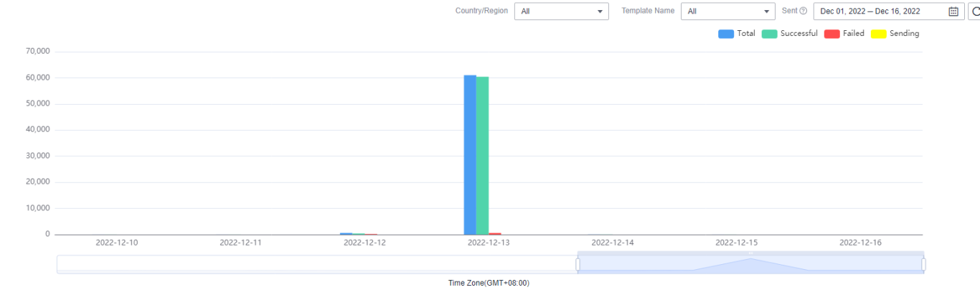Click the 2022-12-10 axis label
This screenshot has height=290, width=980.
coord(117,243)
